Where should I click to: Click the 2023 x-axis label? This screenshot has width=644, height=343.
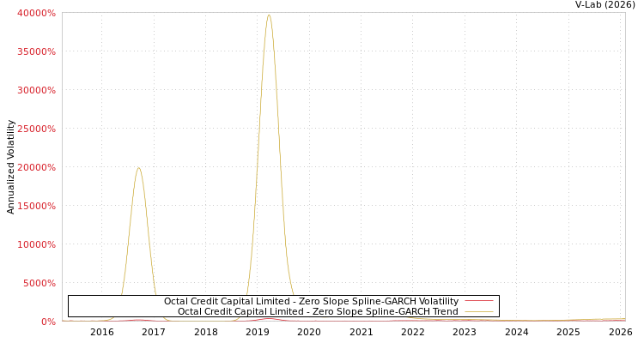point(465,332)
